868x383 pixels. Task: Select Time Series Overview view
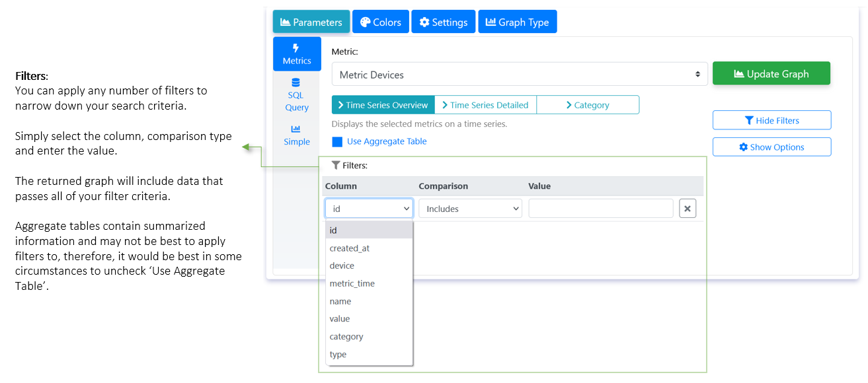(x=383, y=105)
